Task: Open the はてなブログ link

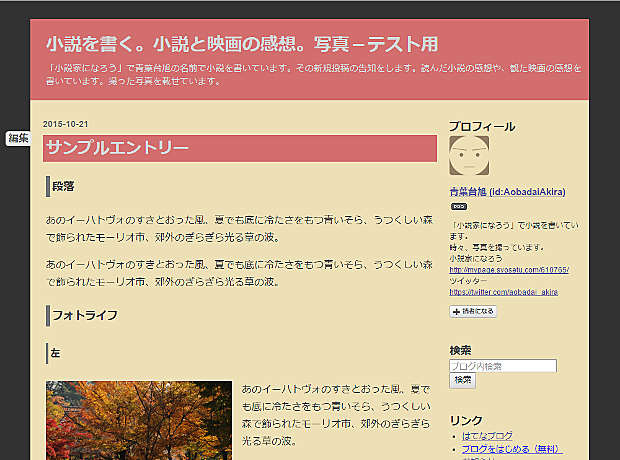Action: (x=487, y=436)
